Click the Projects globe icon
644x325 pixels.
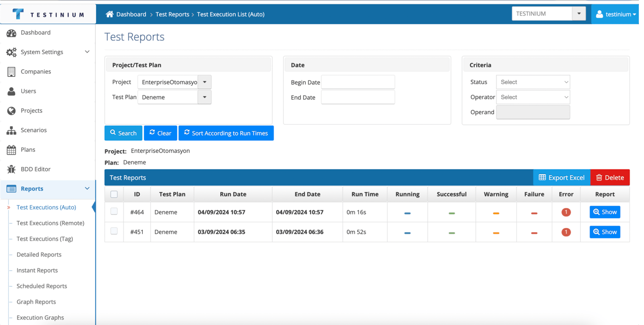pyautogui.click(x=11, y=111)
